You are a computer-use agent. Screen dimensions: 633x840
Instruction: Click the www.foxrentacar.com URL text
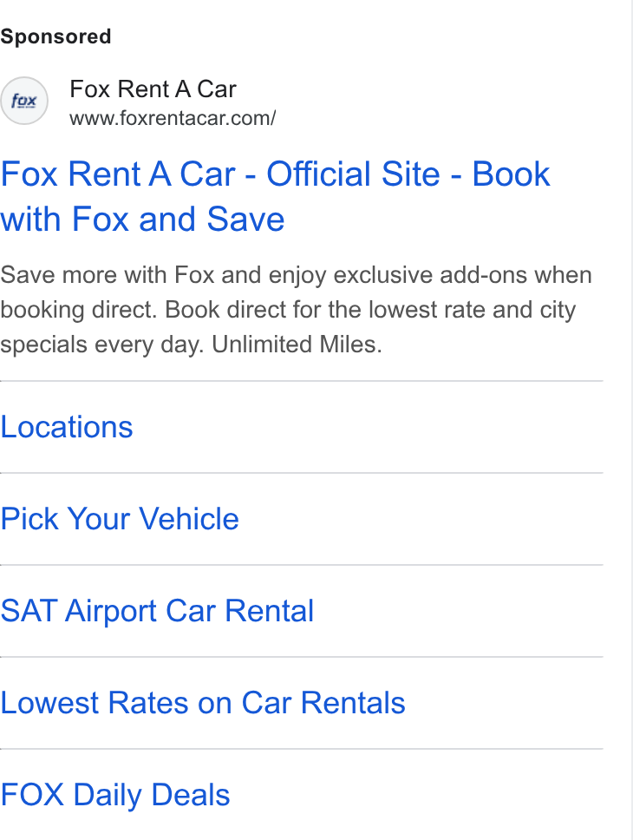(173, 118)
